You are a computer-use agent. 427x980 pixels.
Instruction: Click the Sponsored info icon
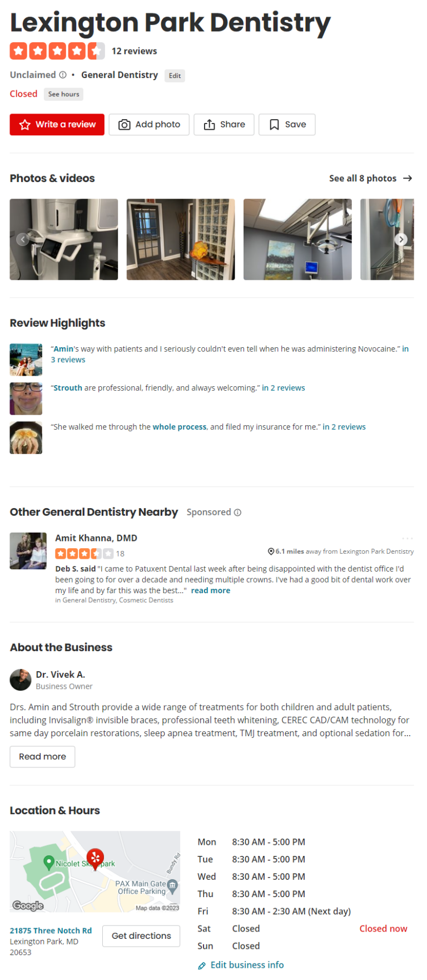pyautogui.click(x=237, y=513)
